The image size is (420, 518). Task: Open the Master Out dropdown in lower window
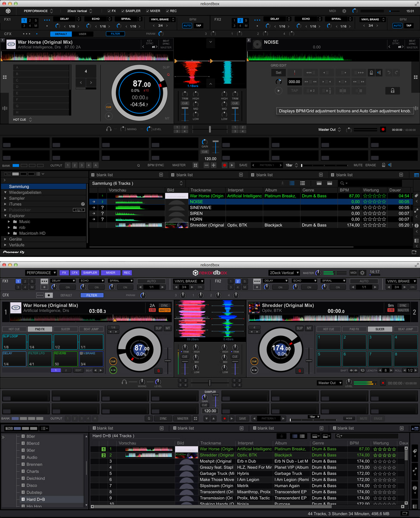click(329, 383)
